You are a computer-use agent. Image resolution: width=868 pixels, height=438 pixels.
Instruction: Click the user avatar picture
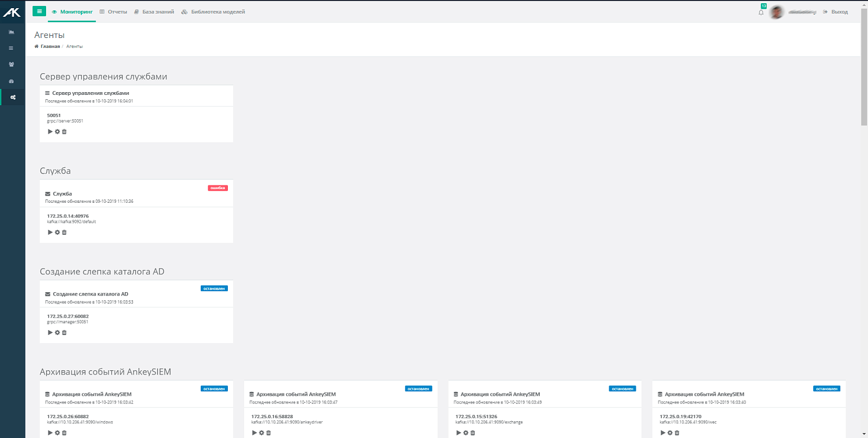coord(776,12)
